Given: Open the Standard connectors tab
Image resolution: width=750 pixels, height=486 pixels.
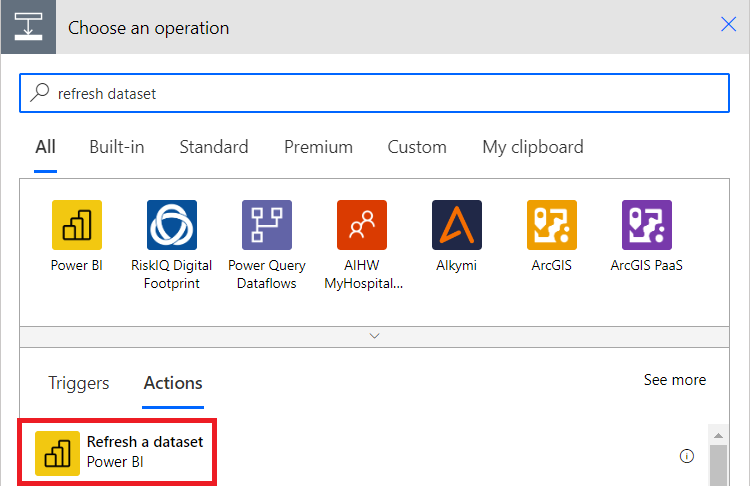Looking at the screenshot, I should click(214, 147).
